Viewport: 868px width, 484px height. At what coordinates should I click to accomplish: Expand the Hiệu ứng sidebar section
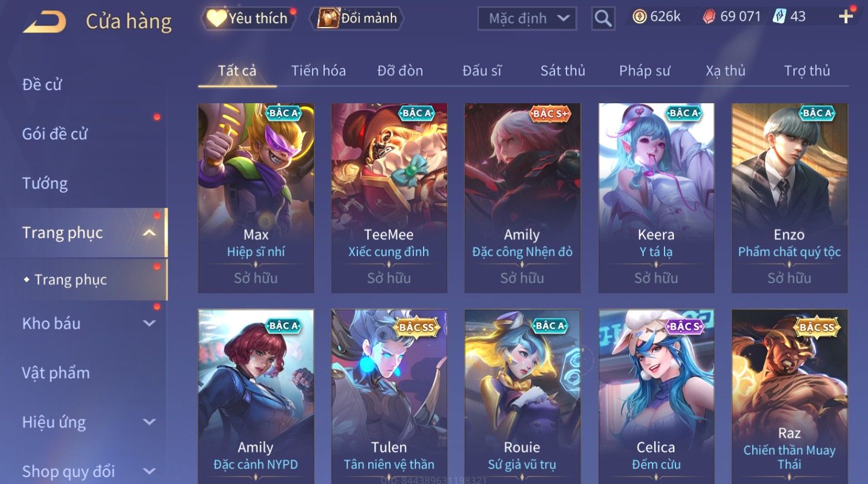click(149, 422)
